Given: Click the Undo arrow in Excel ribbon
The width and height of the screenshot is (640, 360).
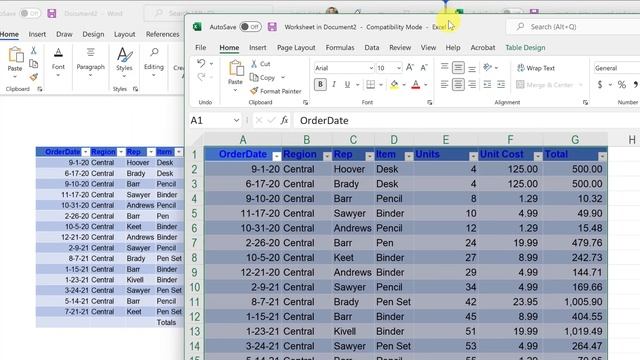Looking at the screenshot, I should click(x=201, y=63).
